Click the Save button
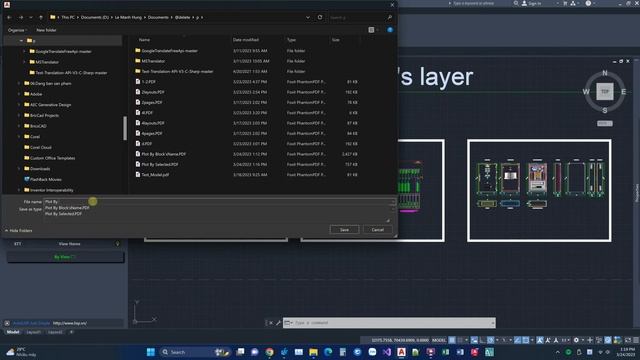Viewport: 640px width, 360px height. (x=344, y=230)
